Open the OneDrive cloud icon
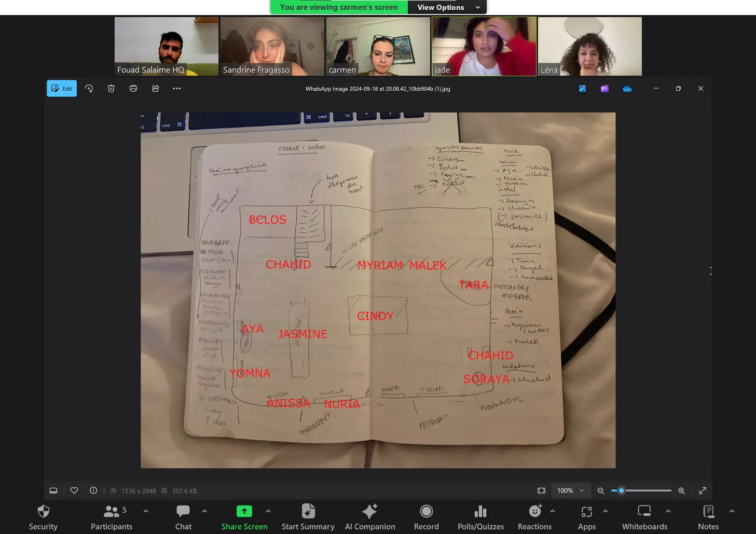This screenshot has width=756, height=534. (627, 89)
